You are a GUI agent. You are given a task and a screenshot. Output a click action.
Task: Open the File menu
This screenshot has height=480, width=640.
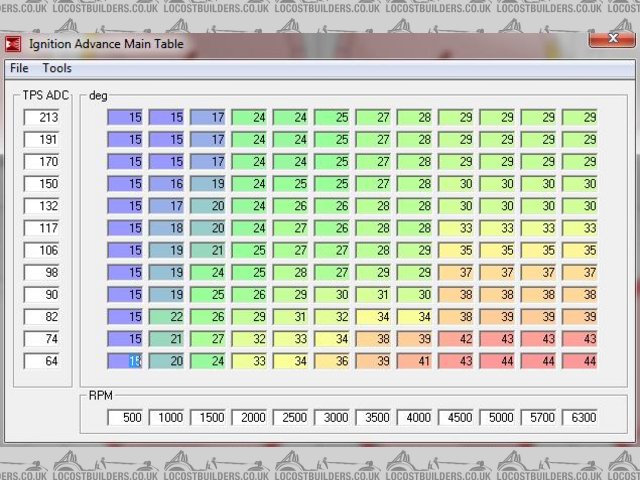[19, 68]
